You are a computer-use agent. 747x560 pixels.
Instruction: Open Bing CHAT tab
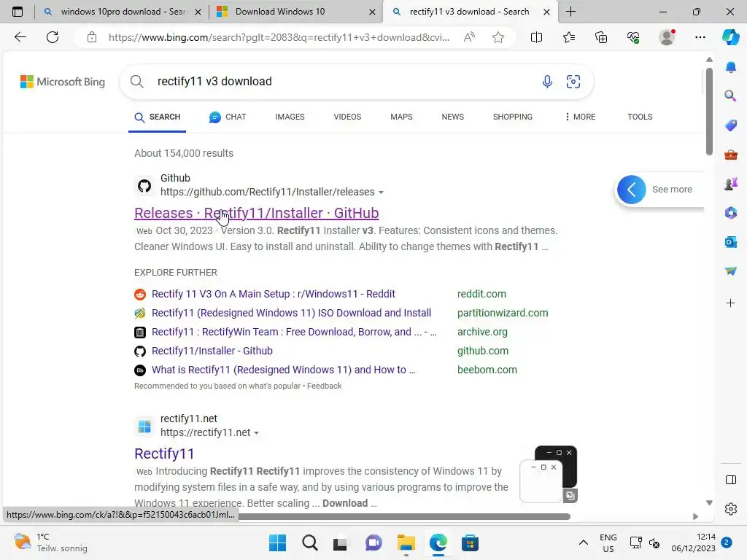pyautogui.click(x=228, y=117)
